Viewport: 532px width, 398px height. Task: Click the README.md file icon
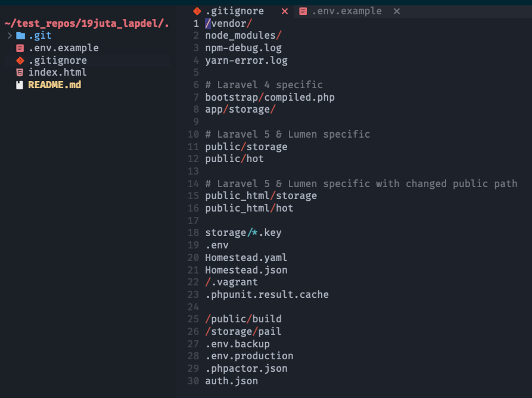pyautogui.click(x=20, y=85)
